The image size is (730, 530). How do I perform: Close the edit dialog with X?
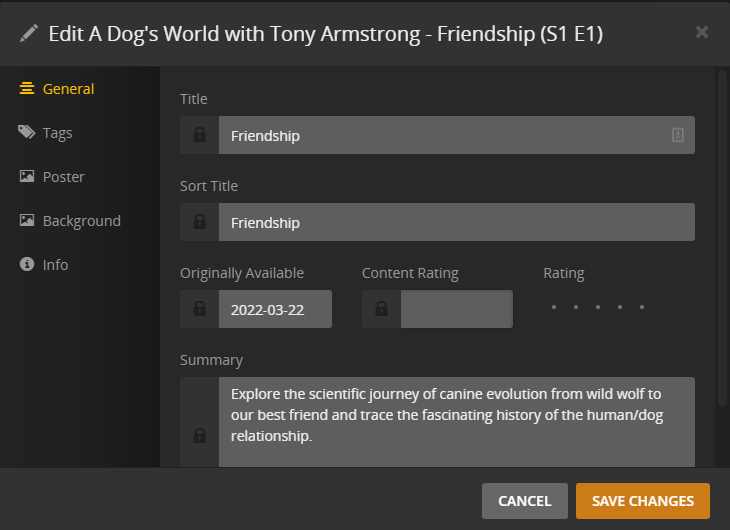coord(702,32)
